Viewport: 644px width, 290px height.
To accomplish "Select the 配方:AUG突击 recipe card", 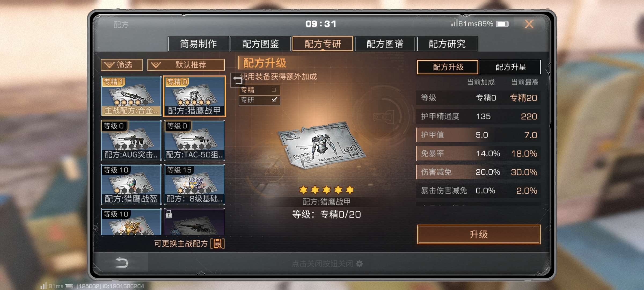I will tap(131, 140).
